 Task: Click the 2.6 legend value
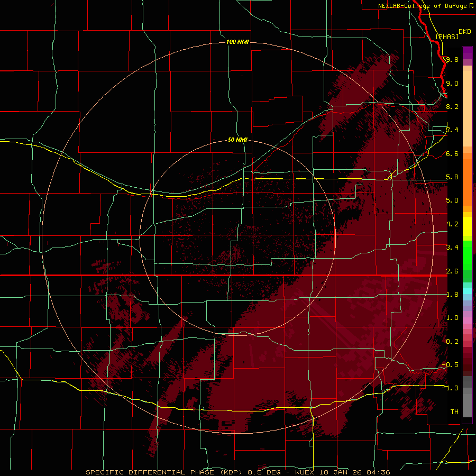[x=452, y=271]
